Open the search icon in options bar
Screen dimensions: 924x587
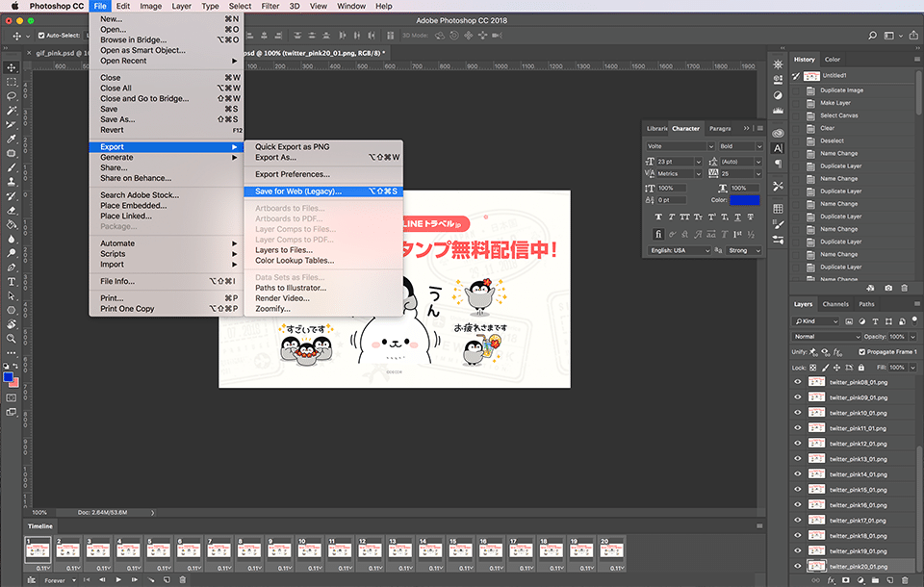pos(872,36)
